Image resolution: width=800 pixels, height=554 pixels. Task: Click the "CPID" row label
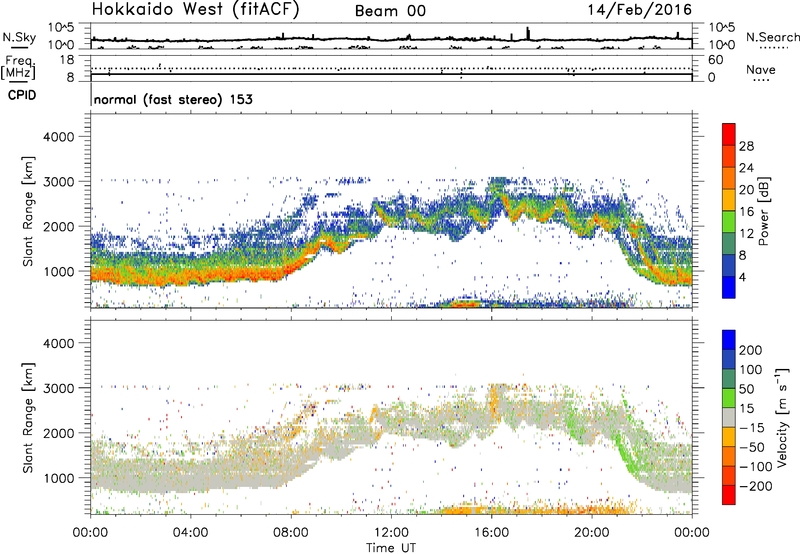[x=22, y=95]
